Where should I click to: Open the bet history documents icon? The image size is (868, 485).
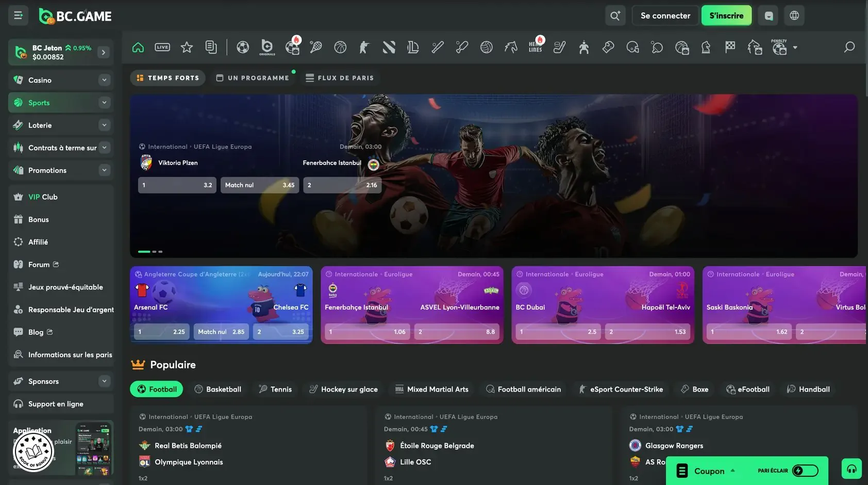(211, 47)
